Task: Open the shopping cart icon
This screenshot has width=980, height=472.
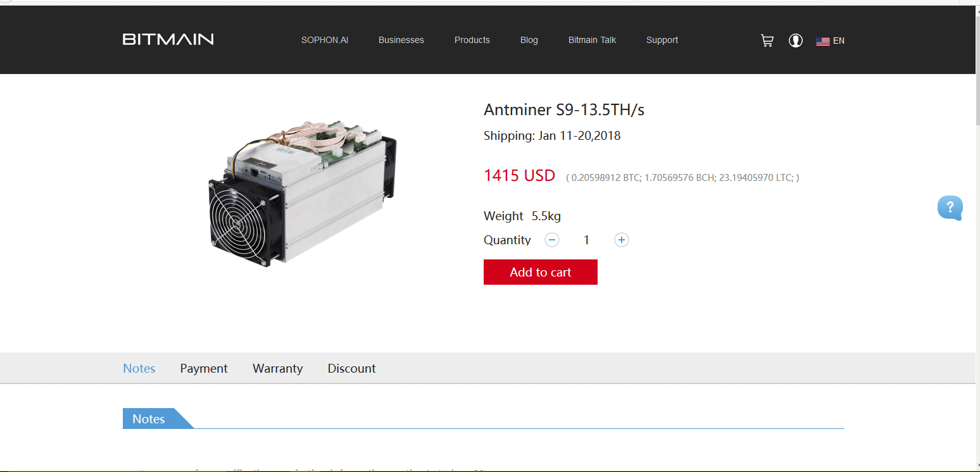Action: point(767,40)
